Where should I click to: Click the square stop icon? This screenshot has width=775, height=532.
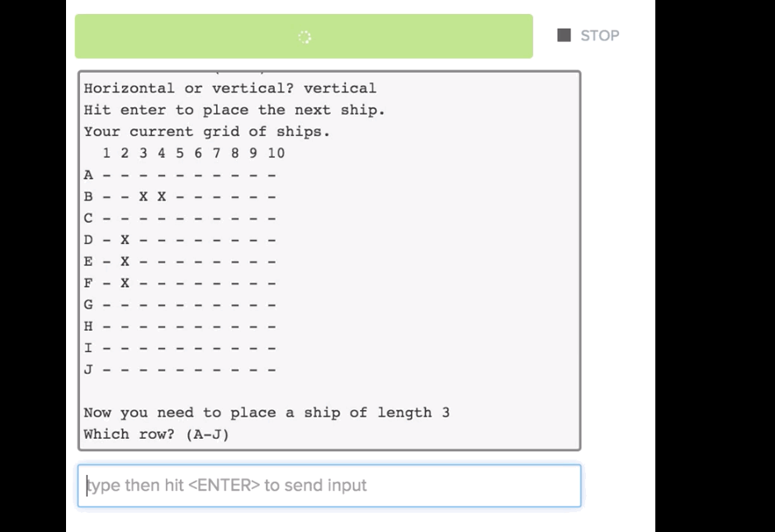pos(565,35)
